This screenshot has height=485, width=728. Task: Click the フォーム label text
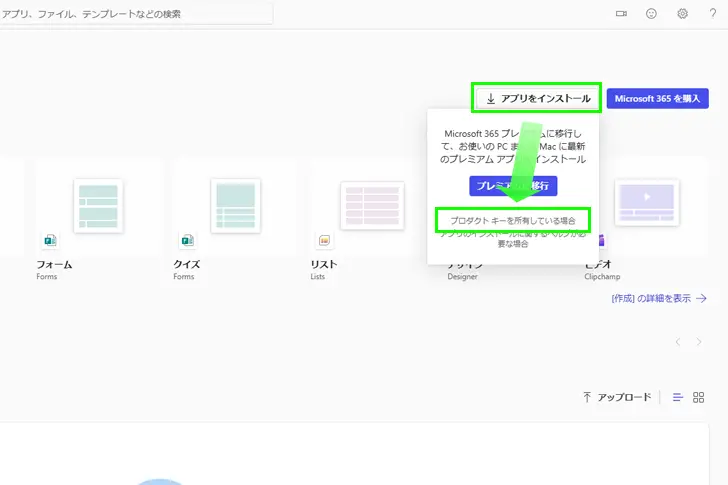pos(54,265)
